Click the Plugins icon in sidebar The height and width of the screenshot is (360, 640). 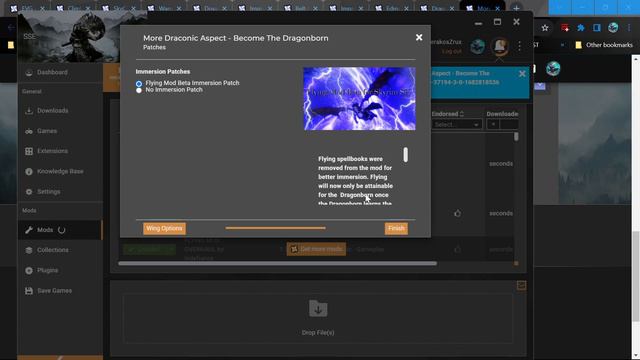pyautogui.click(x=29, y=270)
